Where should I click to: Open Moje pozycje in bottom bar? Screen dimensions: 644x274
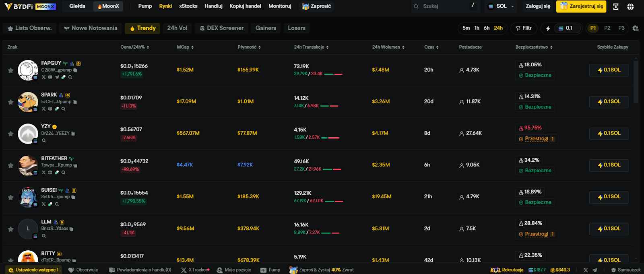[x=234, y=270]
